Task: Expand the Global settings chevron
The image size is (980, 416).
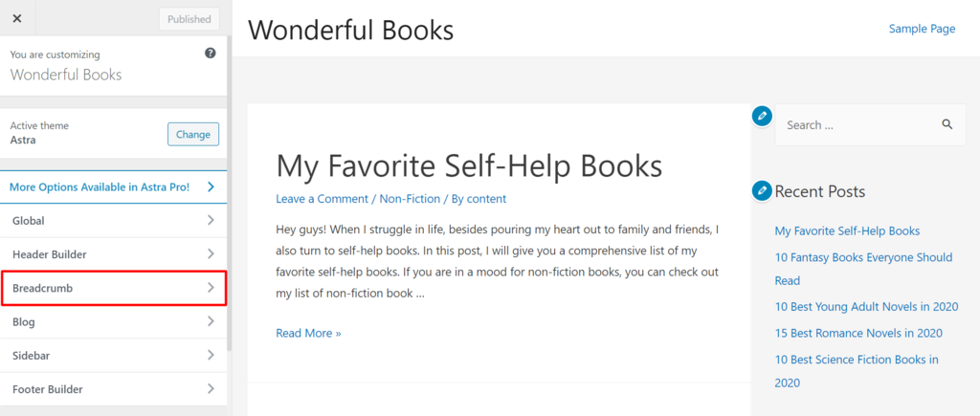Action: click(x=211, y=221)
